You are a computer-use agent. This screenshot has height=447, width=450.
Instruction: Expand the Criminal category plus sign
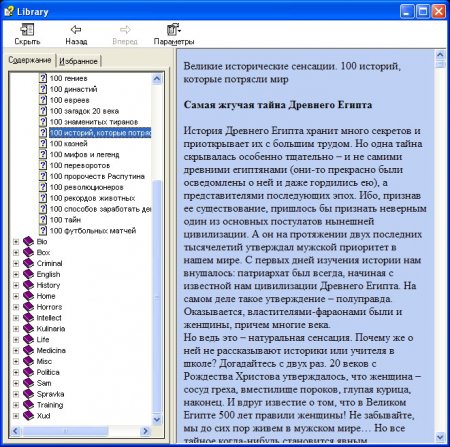tap(16, 263)
